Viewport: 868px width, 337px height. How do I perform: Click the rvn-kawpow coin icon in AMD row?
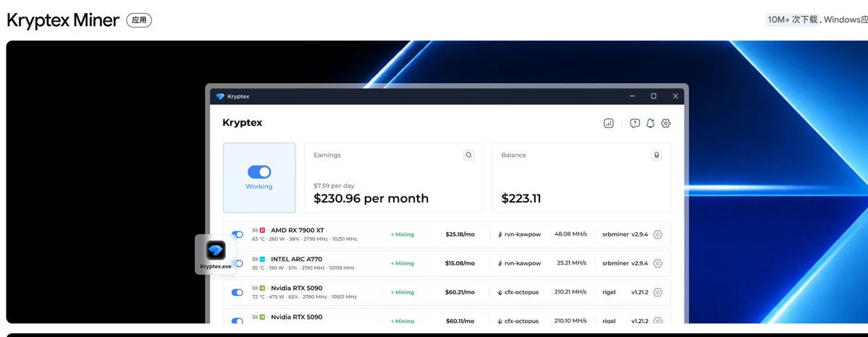tap(500, 234)
